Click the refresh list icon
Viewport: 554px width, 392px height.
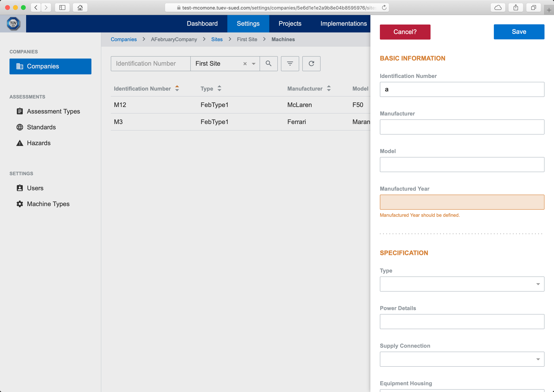pos(311,63)
